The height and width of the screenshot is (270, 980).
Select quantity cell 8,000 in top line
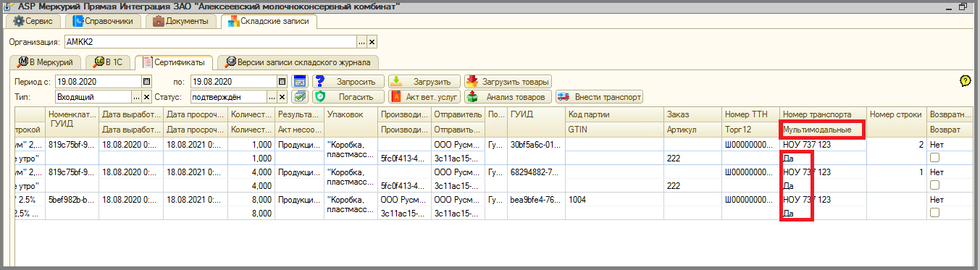pyautogui.click(x=251, y=199)
